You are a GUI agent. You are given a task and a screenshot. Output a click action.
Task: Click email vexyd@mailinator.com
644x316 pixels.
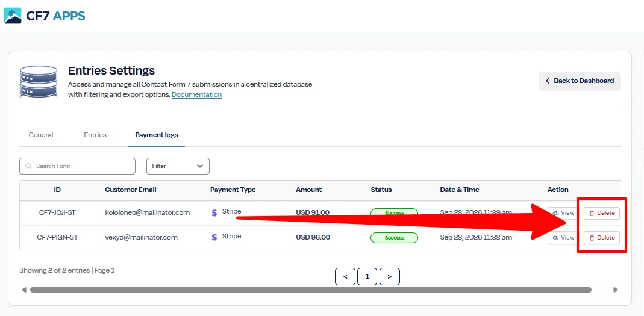pyautogui.click(x=142, y=237)
